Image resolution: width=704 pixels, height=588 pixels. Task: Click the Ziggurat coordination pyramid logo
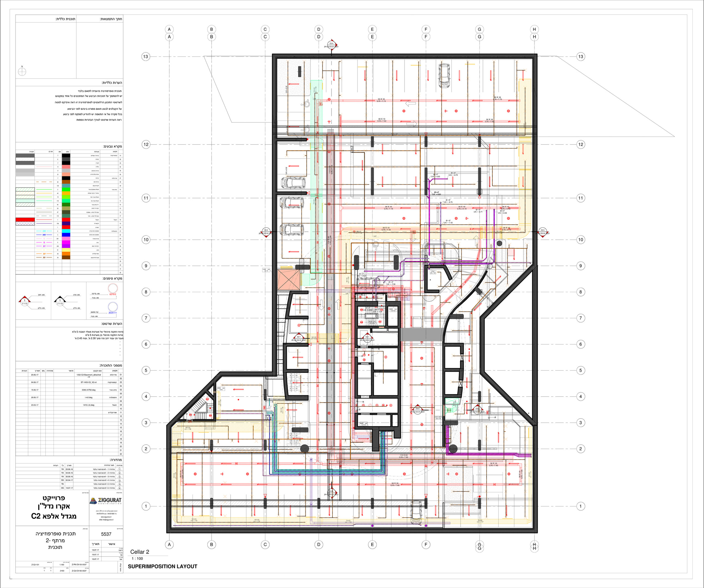(93, 501)
